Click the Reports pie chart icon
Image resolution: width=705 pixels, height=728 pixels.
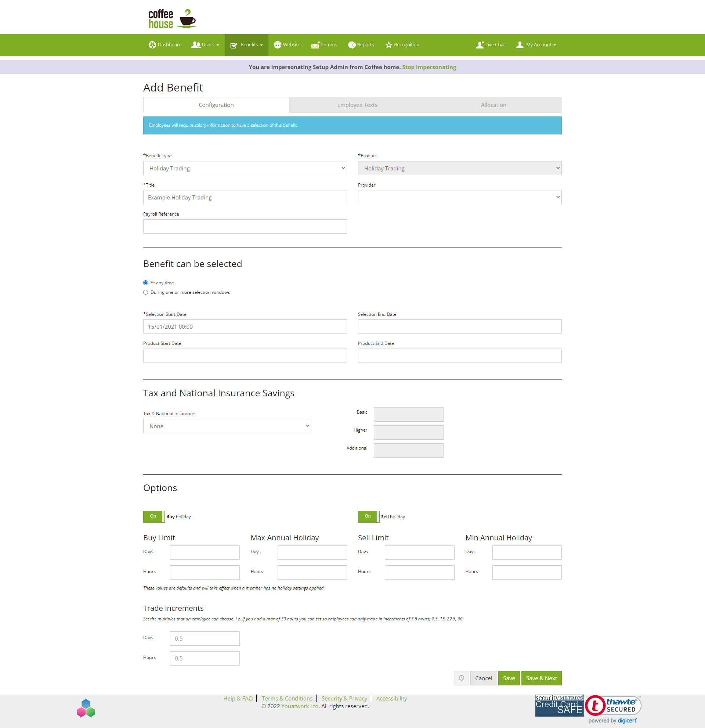(x=351, y=45)
